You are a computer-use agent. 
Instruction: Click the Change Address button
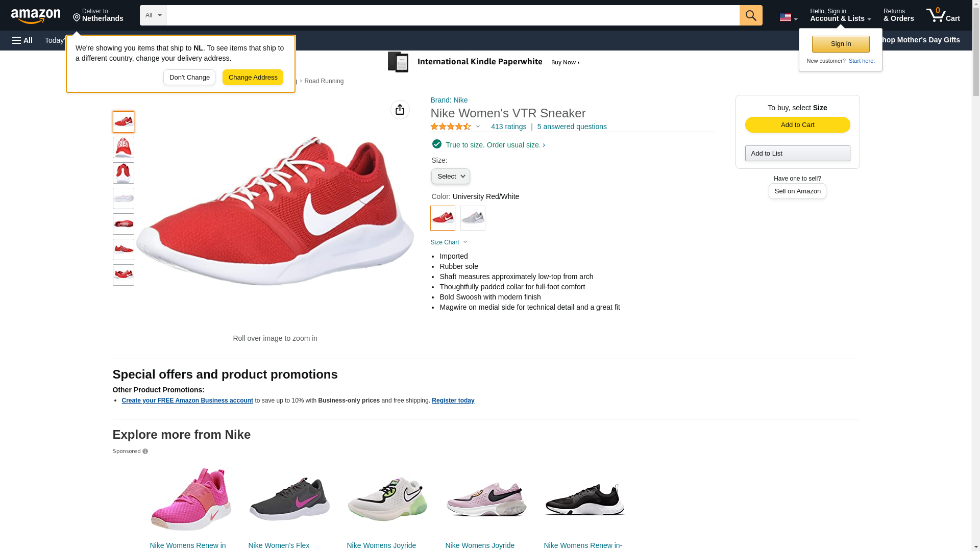tap(253, 78)
